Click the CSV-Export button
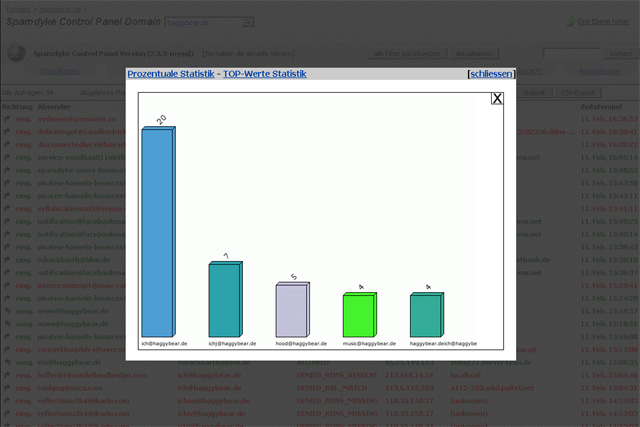 [x=578, y=93]
